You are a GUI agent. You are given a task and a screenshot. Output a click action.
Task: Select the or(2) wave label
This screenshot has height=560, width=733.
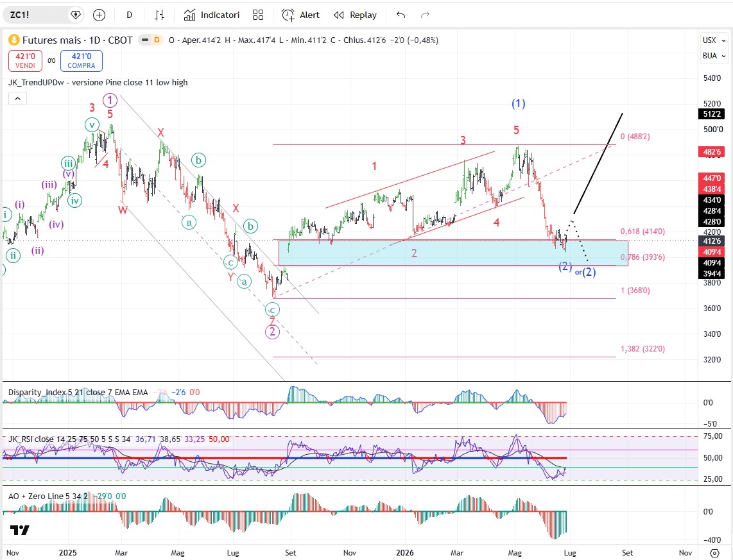pos(585,272)
